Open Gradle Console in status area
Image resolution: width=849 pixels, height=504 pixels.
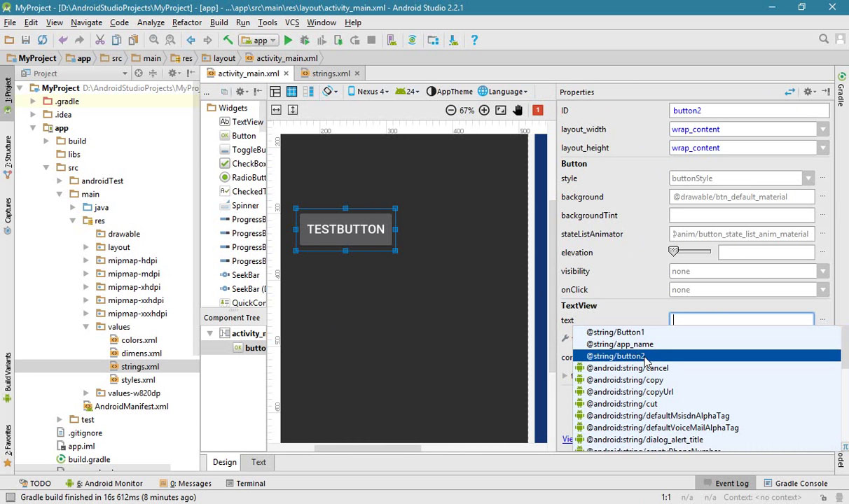pyautogui.click(x=795, y=484)
